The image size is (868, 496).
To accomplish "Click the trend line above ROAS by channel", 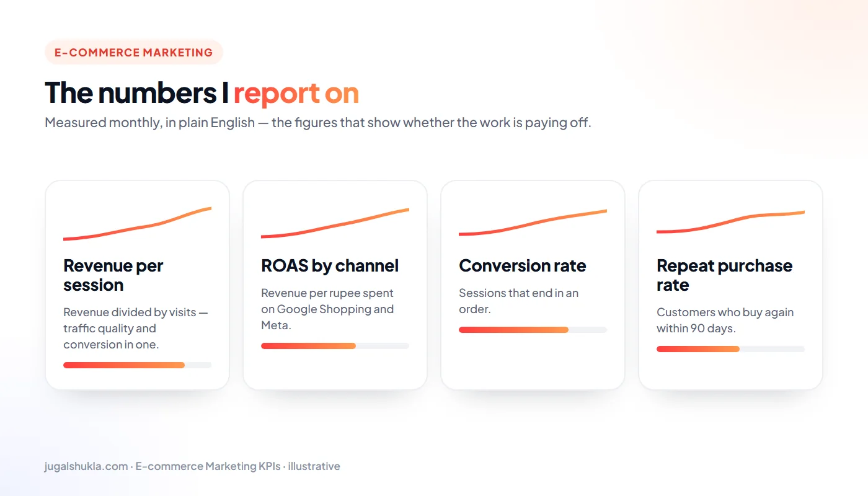I will pyautogui.click(x=335, y=223).
